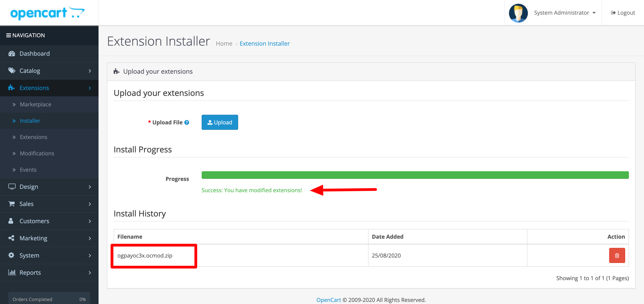The width and height of the screenshot is (644, 304).
Task: Expand the Customers menu chevron
Action: 90,221
